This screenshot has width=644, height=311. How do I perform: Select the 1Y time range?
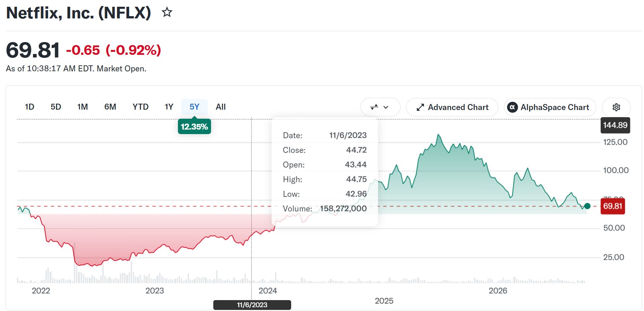(x=169, y=107)
